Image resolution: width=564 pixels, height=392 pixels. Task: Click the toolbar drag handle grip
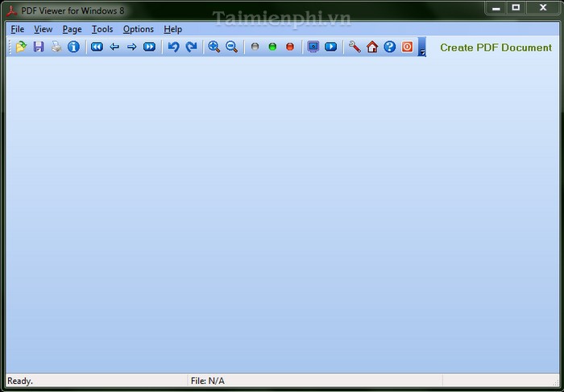coord(10,47)
